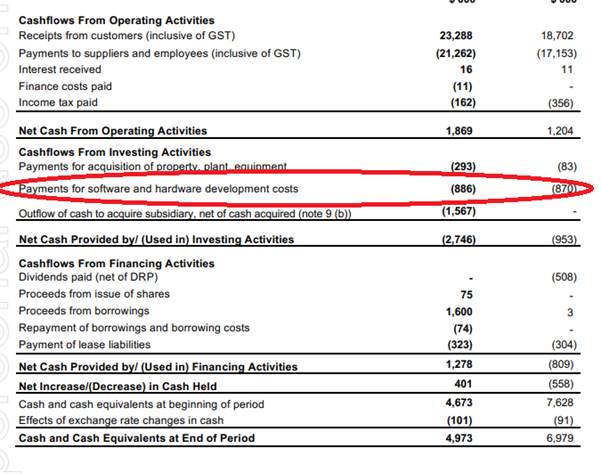Select 'Outflow of cash to acquire subsidiary' label

click(x=185, y=213)
